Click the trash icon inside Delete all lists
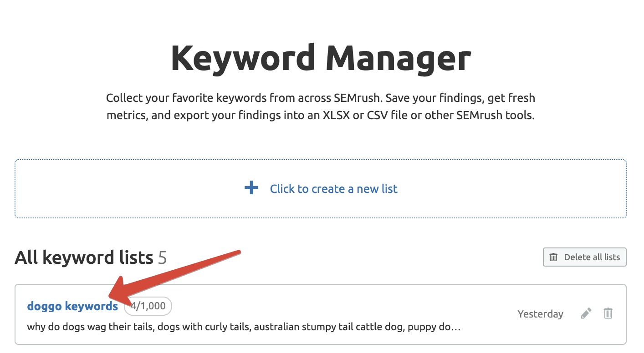The image size is (644, 353). [553, 257]
